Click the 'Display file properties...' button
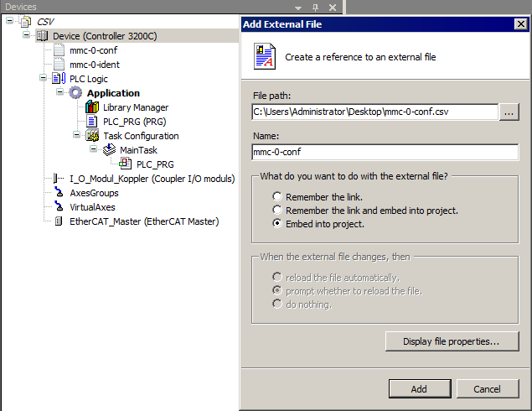Viewport: 532px width, 411px height. 452,341
